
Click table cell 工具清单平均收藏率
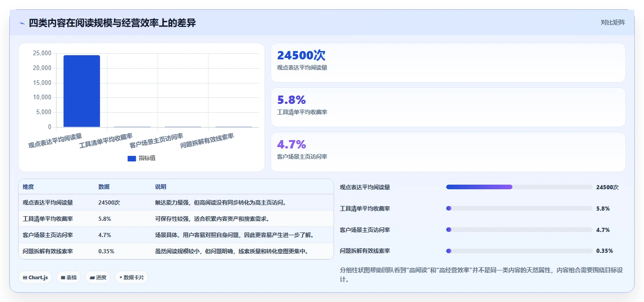pos(48,219)
